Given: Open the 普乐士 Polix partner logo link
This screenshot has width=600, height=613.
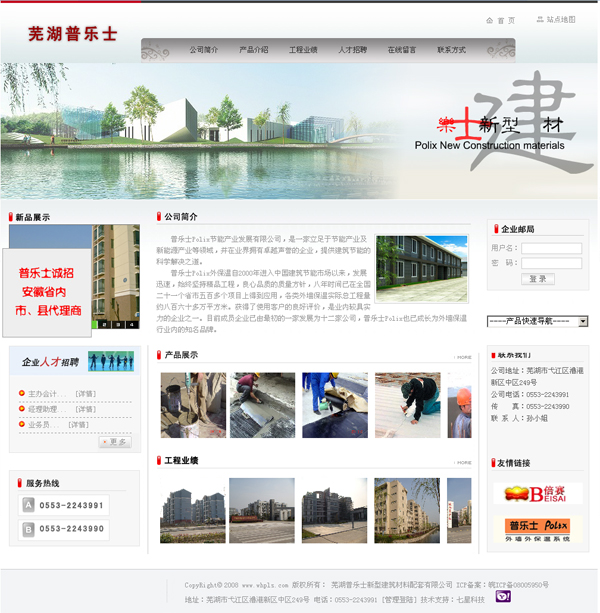Looking at the screenshot, I should tap(523, 529).
